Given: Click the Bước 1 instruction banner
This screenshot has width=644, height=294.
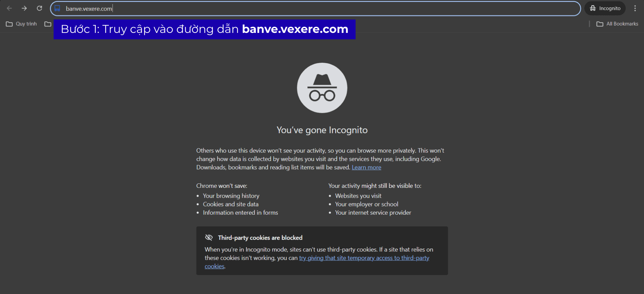Looking at the screenshot, I should pos(205,29).
